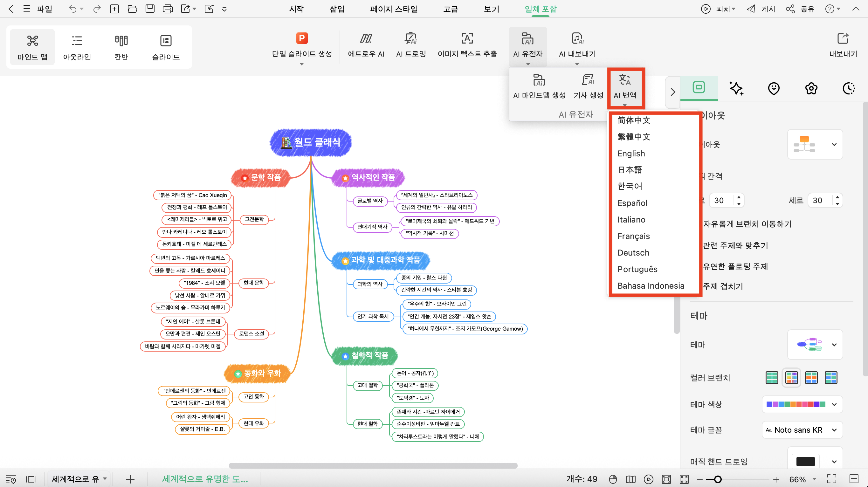Click the single slide generation PowerPoint icon
Screen dimensions: 868x487
click(302, 38)
